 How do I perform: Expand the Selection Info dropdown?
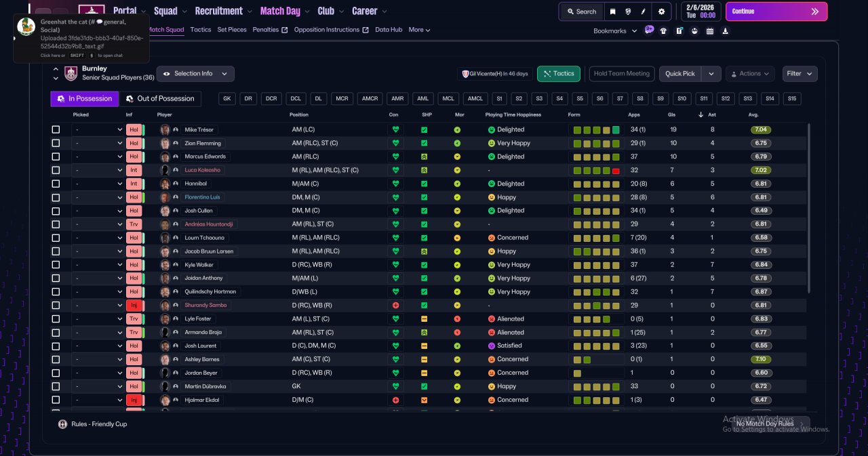[195, 74]
